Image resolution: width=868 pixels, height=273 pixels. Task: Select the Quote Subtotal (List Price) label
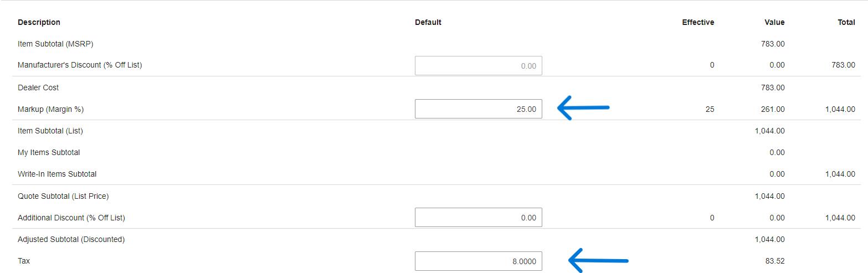pos(63,196)
